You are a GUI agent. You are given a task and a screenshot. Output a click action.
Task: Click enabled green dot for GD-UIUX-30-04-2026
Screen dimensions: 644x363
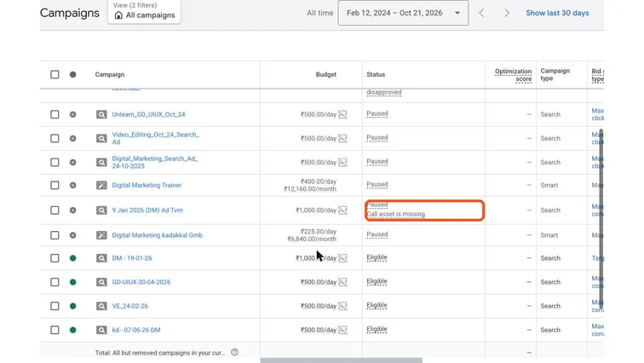[x=72, y=282]
